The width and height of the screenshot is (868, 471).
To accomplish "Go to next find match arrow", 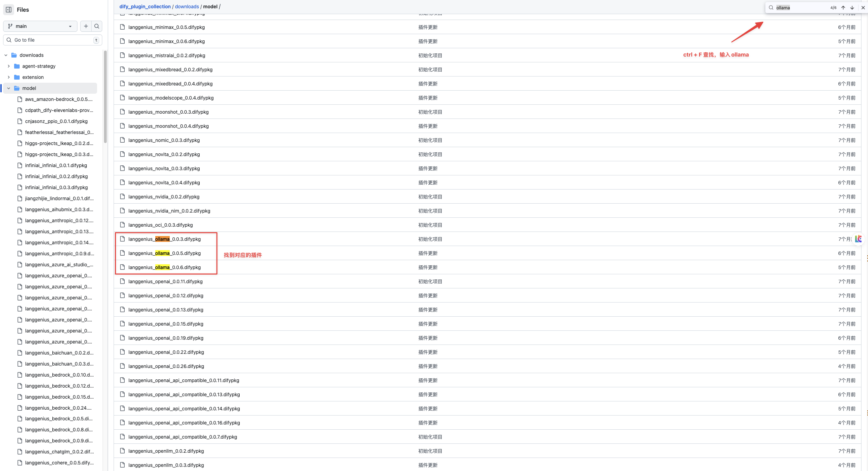I will click(x=852, y=8).
